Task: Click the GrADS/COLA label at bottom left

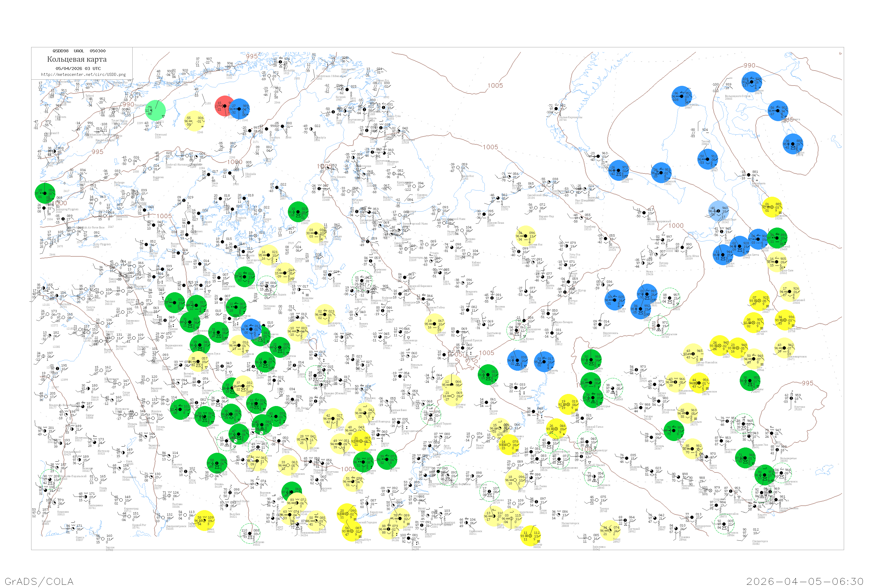Action: 39,581
